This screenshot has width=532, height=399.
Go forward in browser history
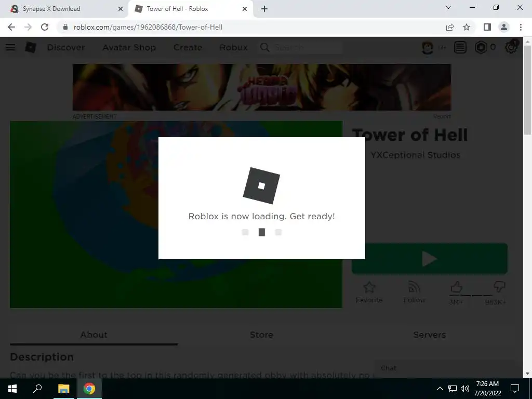[x=28, y=27]
